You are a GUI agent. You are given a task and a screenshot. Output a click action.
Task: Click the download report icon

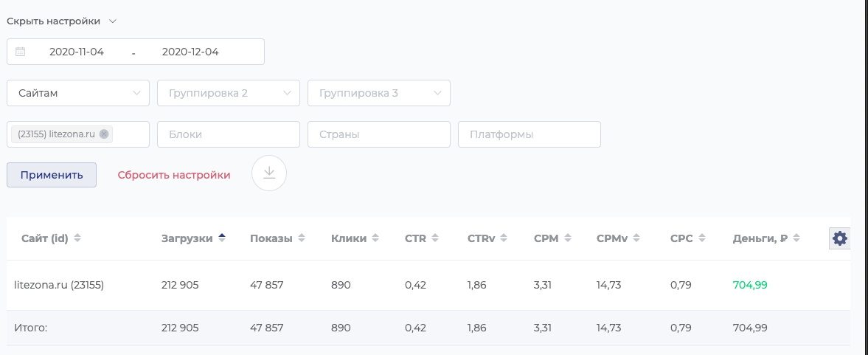pos(269,173)
